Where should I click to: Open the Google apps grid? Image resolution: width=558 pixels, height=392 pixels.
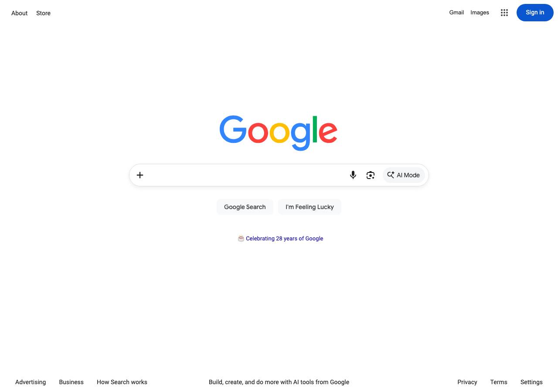point(504,13)
